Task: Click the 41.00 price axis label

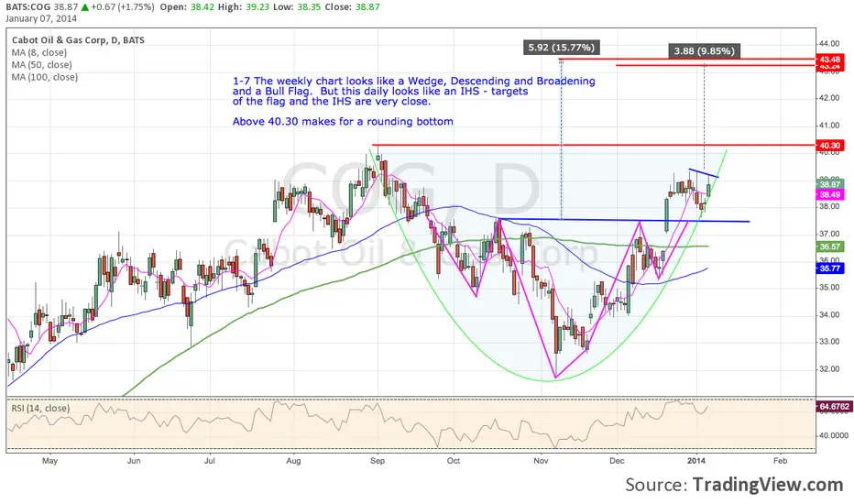Action: click(829, 126)
